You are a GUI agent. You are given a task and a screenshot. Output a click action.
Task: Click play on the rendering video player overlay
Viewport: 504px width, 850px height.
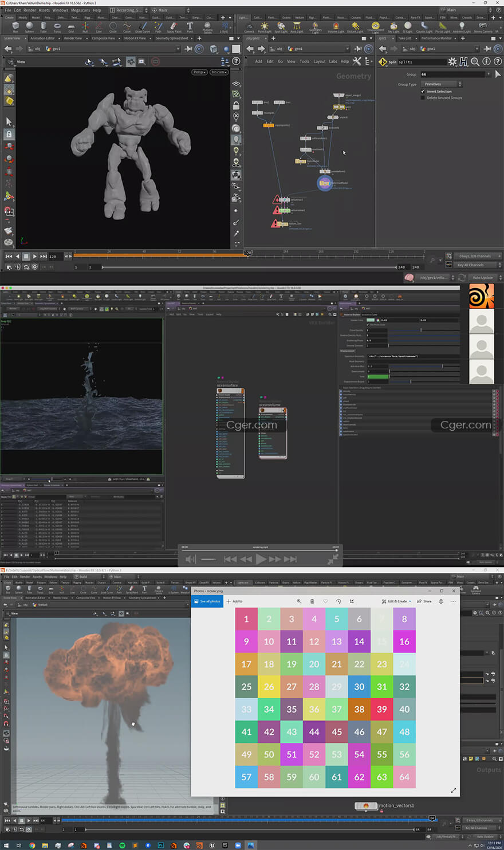tap(261, 558)
